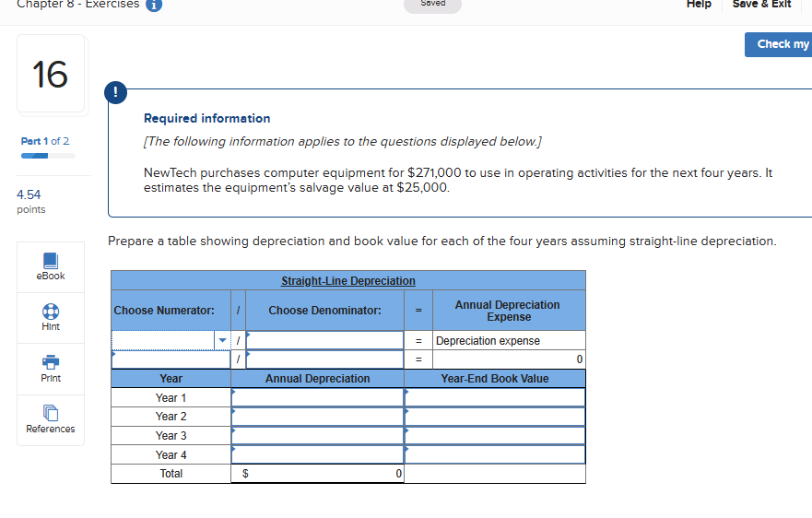Open the References documents icon
Image resolution: width=812 pixels, height=518 pixels.
[51, 413]
